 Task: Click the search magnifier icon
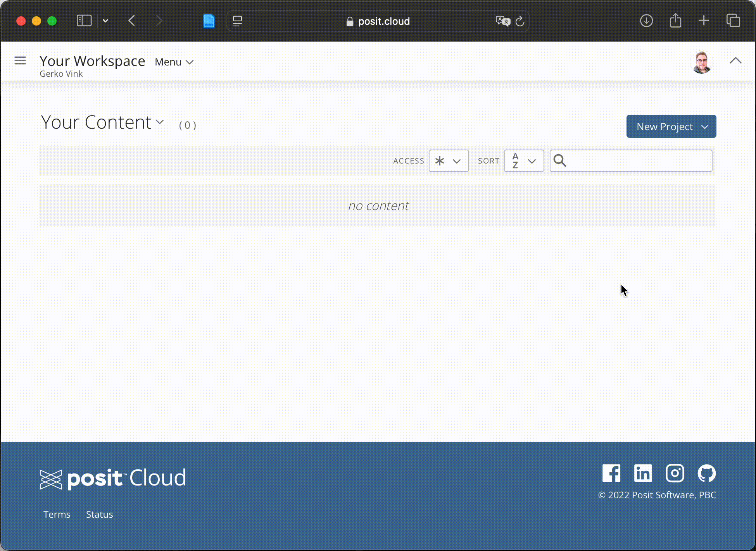(560, 160)
